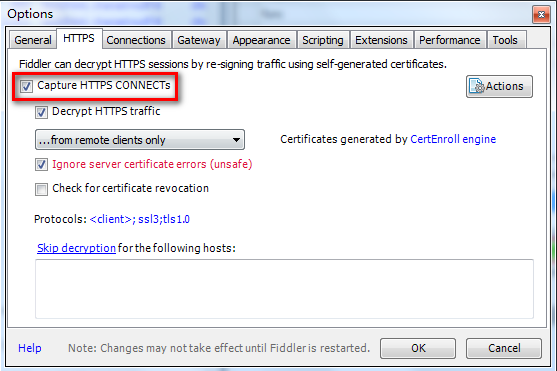Uncheck Decrypt HTTPS traffic

(41, 112)
